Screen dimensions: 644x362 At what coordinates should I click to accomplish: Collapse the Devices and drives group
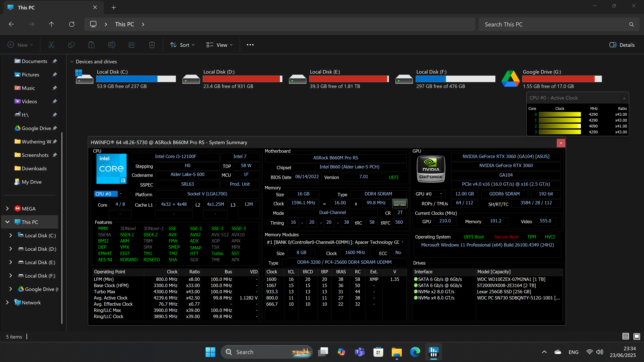72,62
